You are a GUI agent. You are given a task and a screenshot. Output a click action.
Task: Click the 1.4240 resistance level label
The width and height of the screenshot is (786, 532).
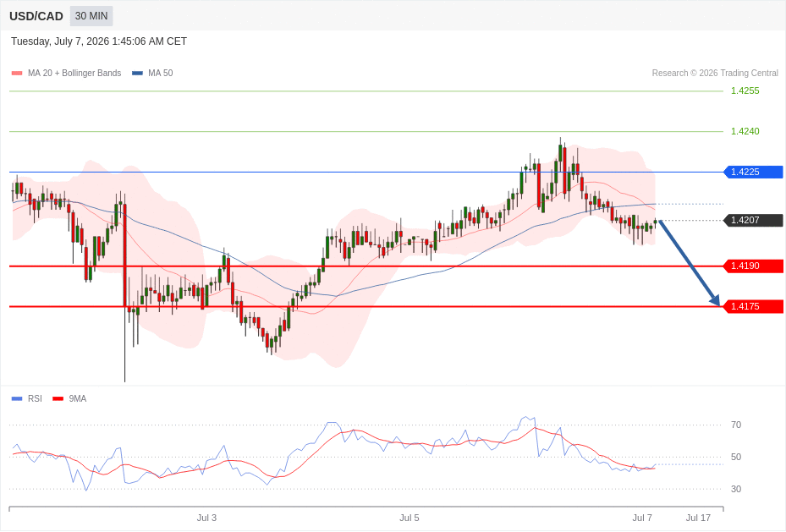click(745, 131)
